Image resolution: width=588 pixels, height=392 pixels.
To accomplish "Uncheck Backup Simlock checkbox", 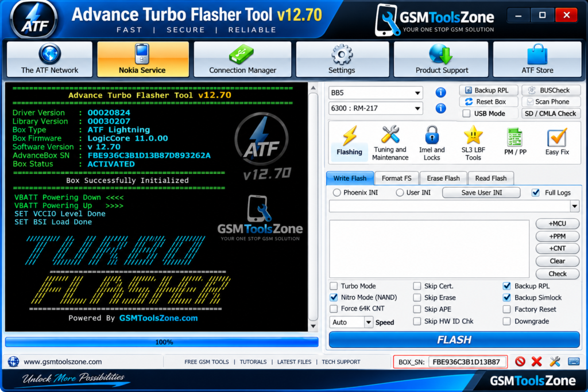I will 506,297.
